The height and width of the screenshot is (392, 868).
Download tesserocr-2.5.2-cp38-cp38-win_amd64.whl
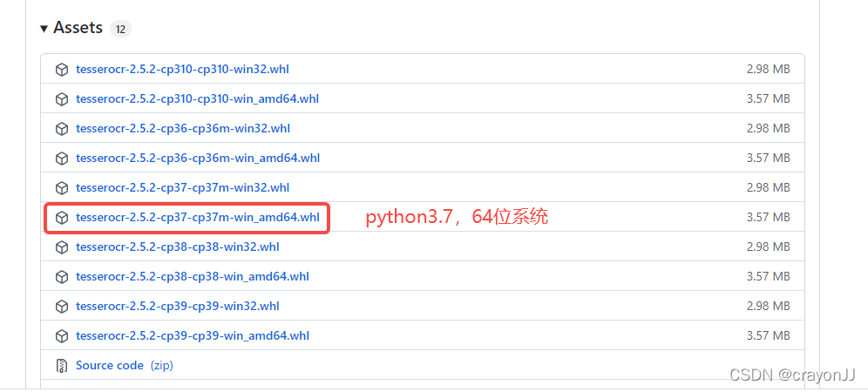[x=192, y=276]
